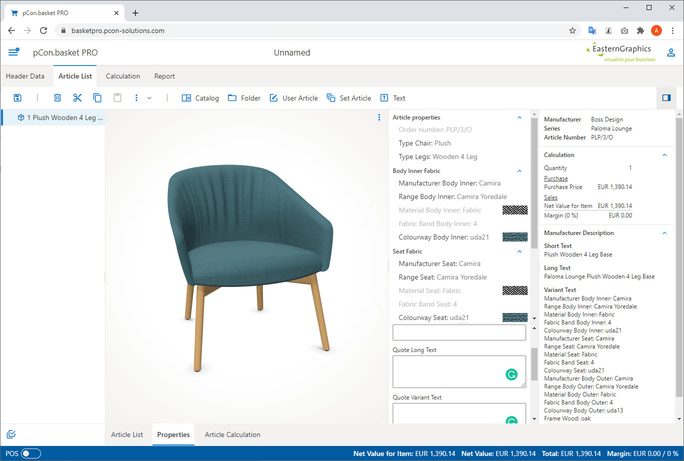Insert a User Article
Viewport: 684px width, 461px height.
tap(293, 98)
